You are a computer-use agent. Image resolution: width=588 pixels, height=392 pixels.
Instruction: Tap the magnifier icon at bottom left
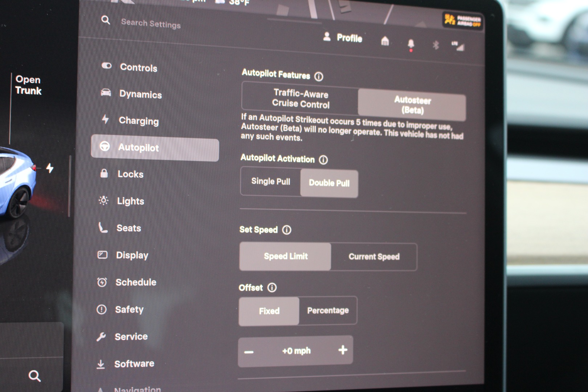point(34,376)
